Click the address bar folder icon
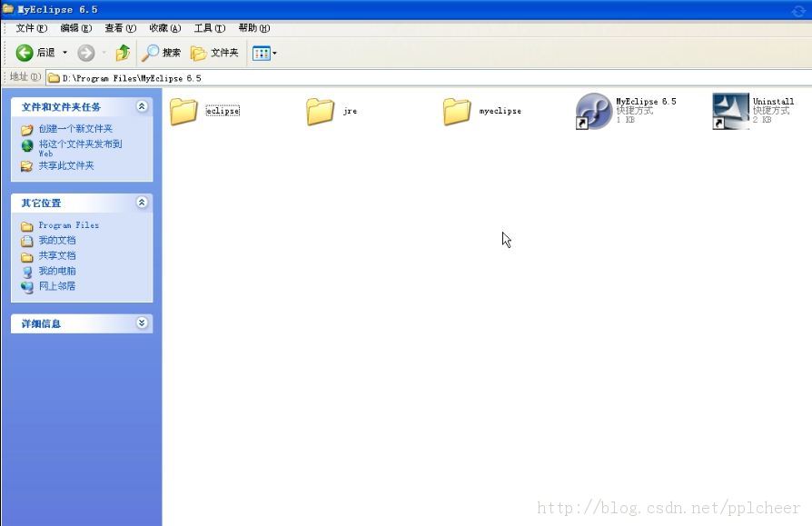 54,78
